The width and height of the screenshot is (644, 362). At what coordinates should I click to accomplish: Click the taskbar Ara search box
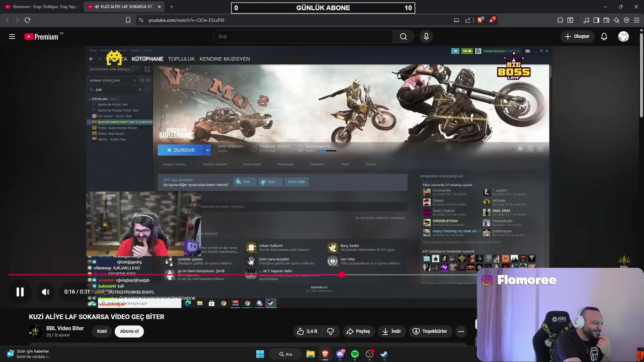286,354
